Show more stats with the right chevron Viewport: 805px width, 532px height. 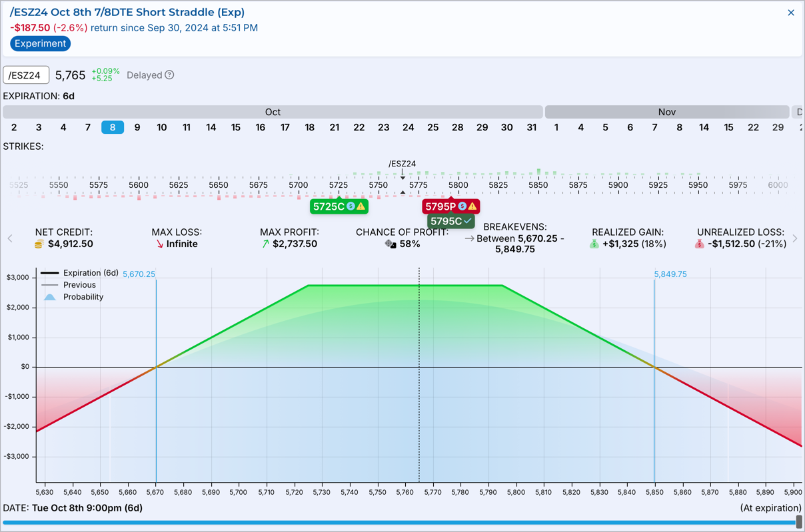coord(795,238)
